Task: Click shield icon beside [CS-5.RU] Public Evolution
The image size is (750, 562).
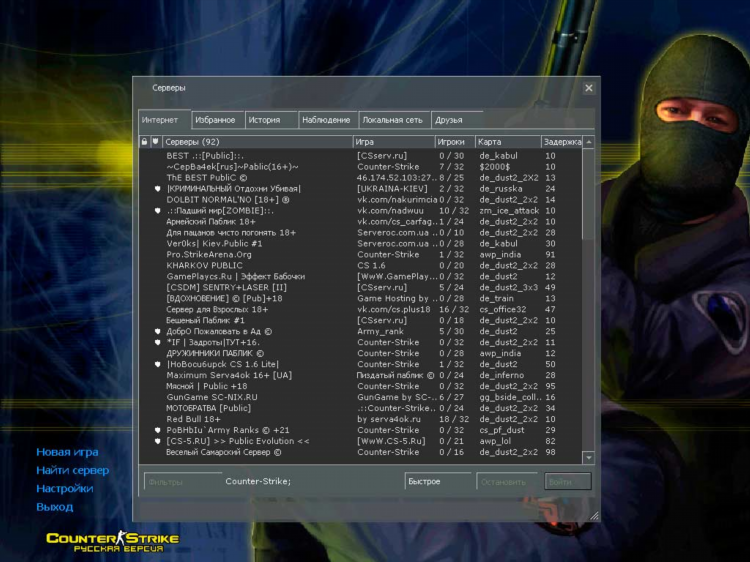Action: (x=157, y=441)
